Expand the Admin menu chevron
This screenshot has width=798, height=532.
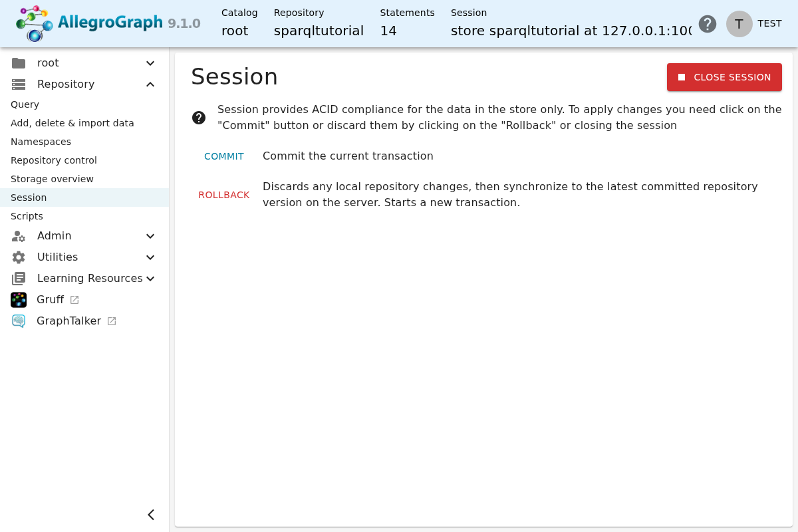[150, 236]
